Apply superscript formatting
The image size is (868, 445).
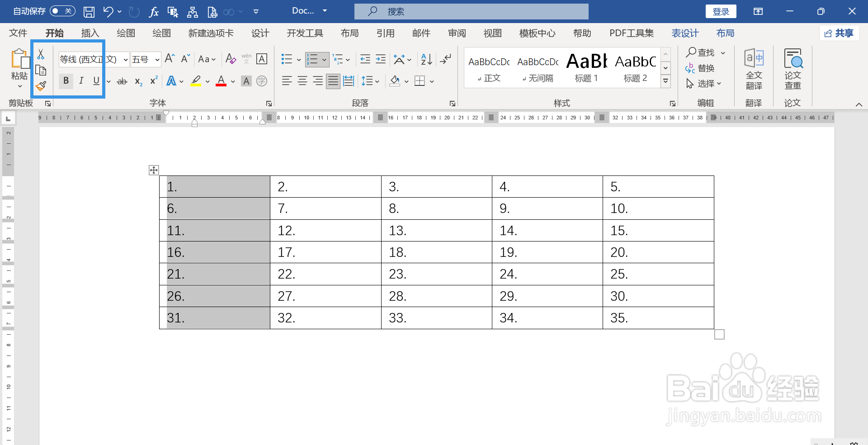coord(154,80)
